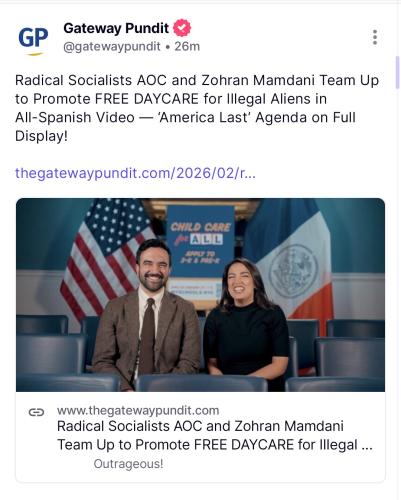Viewport: 401px width, 500px height.
Task: Open thegatewaypundit.com/2026/02 article link
Action: [x=135, y=173]
